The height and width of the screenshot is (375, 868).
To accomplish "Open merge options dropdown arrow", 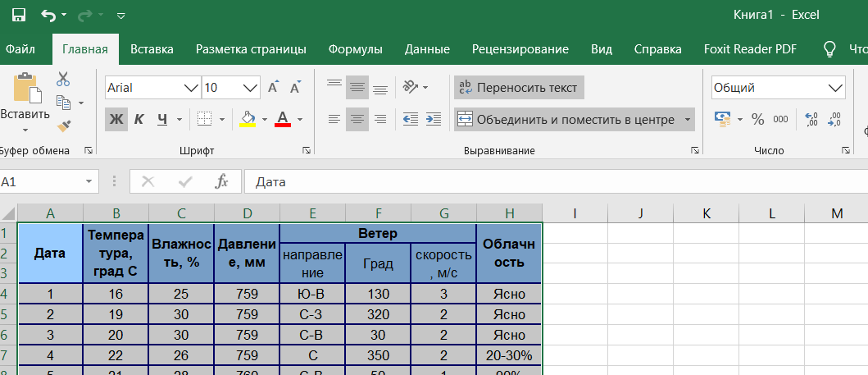I will [x=688, y=119].
